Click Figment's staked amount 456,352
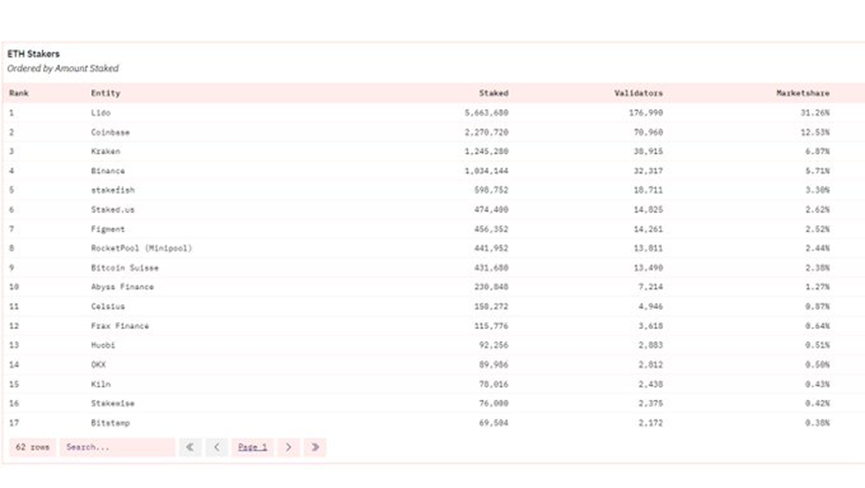The width and height of the screenshot is (865, 488). [491, 229]
